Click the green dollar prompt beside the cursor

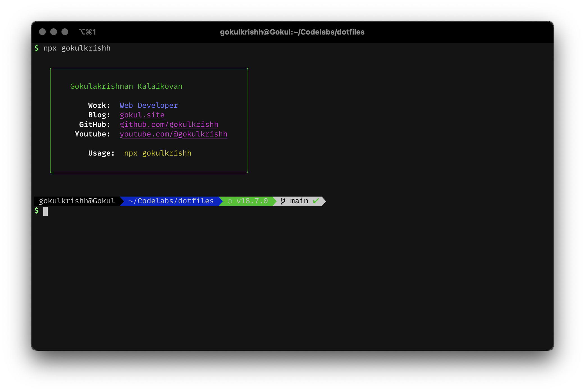click(36, 210)
